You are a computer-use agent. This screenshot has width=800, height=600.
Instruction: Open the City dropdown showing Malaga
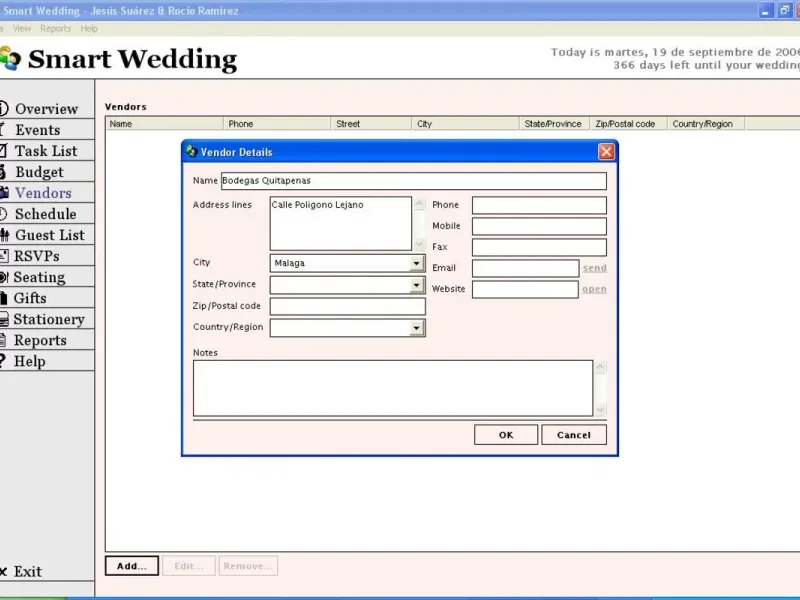(x=416, y=263)
